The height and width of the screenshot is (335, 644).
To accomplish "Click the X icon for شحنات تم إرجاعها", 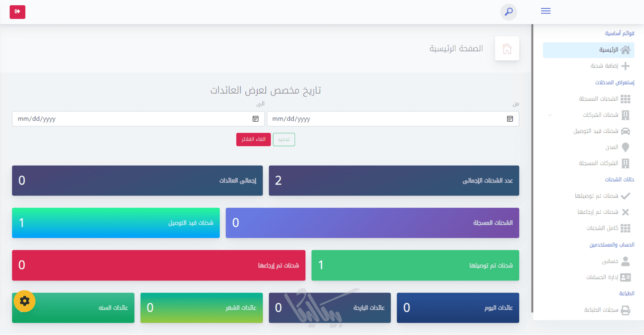I will [625, 212].
